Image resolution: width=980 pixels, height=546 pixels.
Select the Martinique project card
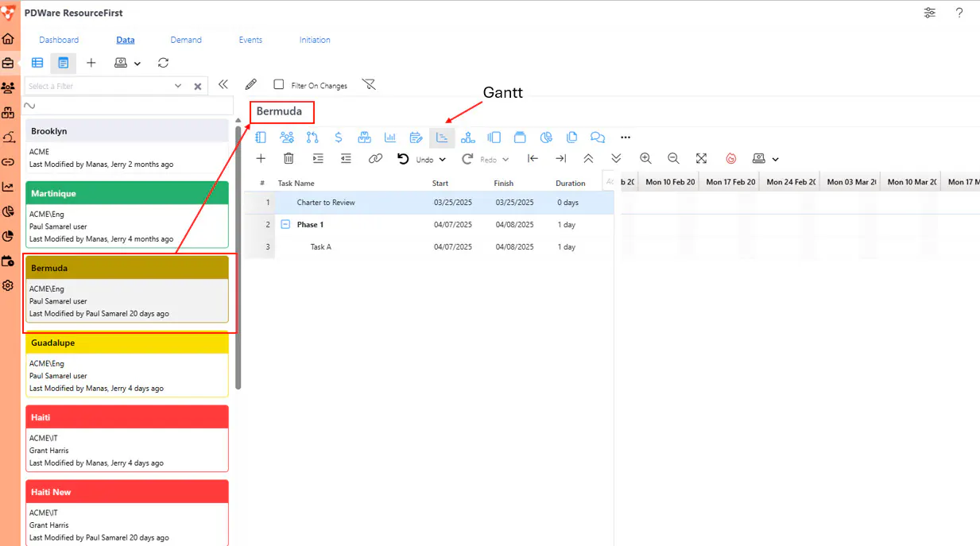[127, 215]
